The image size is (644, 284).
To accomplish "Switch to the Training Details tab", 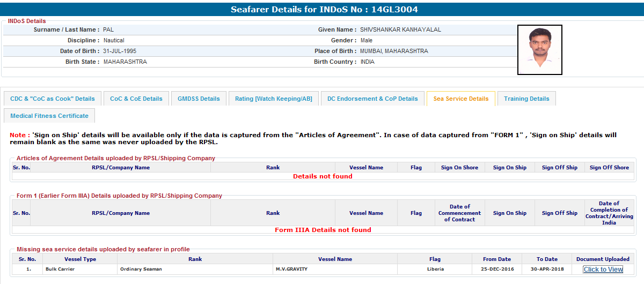I will click(526, 99).
